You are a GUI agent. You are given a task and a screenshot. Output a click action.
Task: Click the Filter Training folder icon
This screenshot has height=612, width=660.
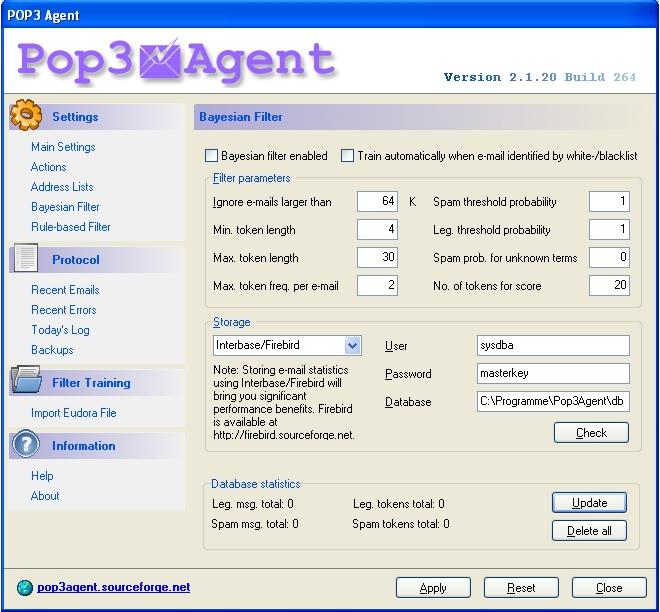click(26, 380)
